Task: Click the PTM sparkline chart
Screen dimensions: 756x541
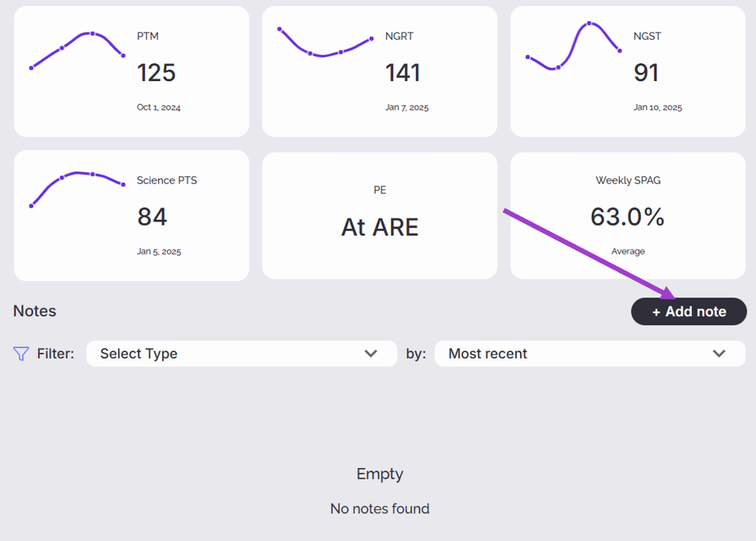Action: click(x=77, y=50)
